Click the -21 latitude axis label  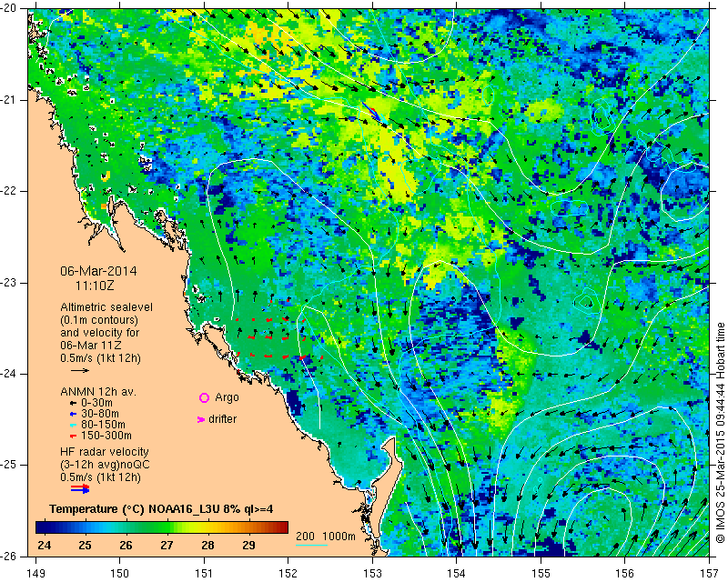tap(9, 100)
